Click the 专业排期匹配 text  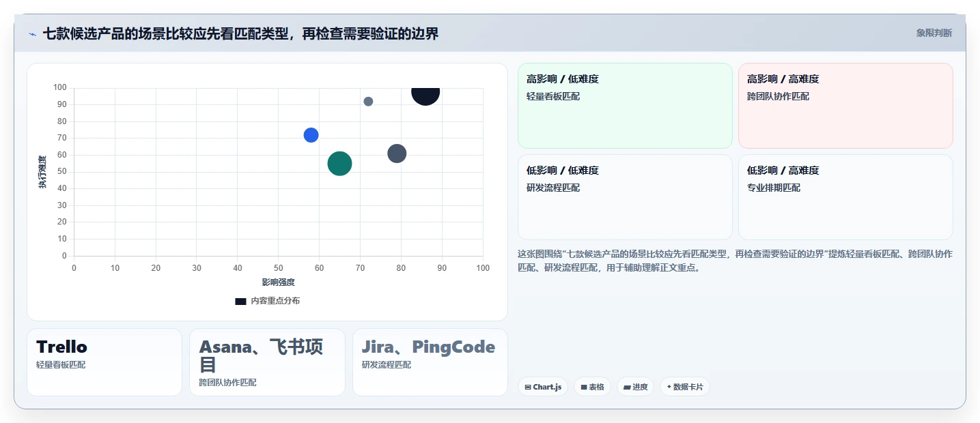(x=774, y=188)
